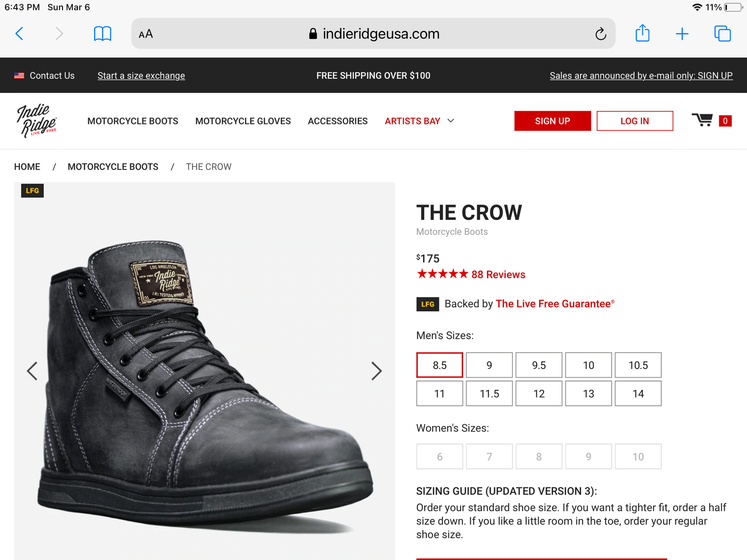Open the Safari bookmarks book icon
Viewport: 747px width, 560px height.
(x=102, y=34)
